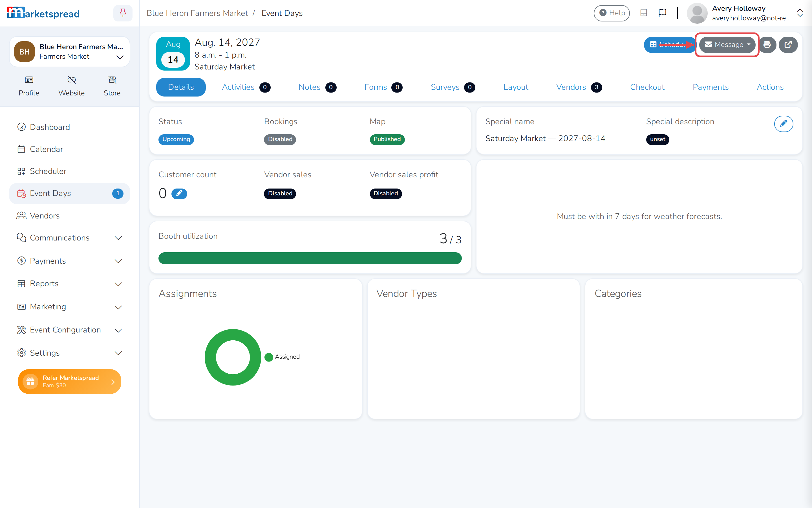Go to Dashboard in the sidebar

tap(69, 127)
